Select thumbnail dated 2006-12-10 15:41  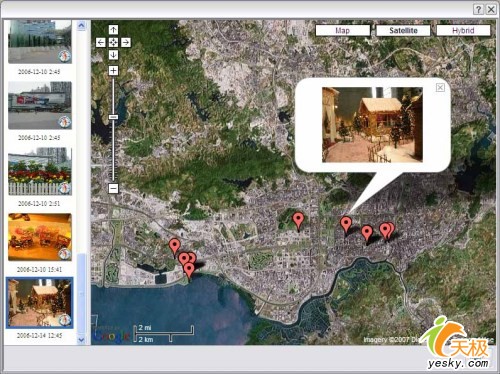point(40,237)
